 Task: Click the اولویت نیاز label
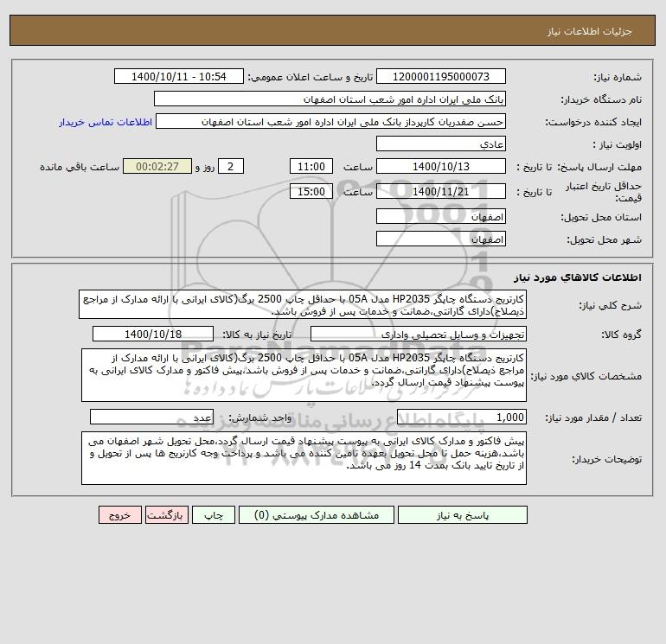coord(618,144)
